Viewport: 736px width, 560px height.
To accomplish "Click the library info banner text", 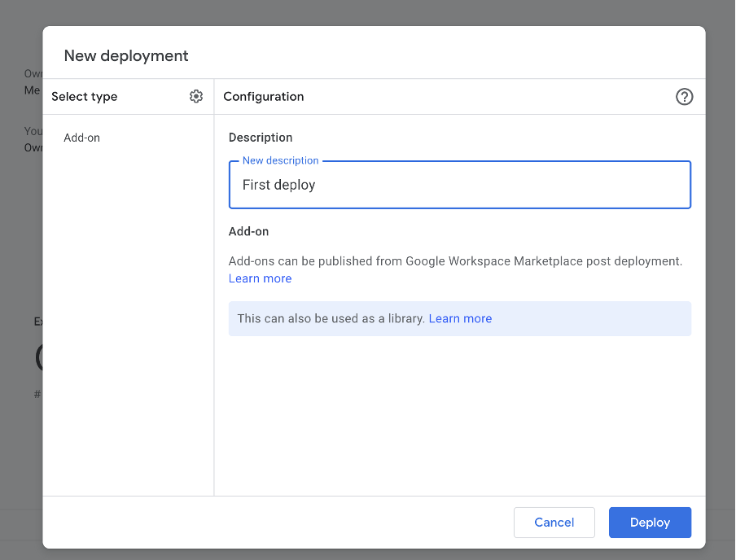I will [331, 318].
